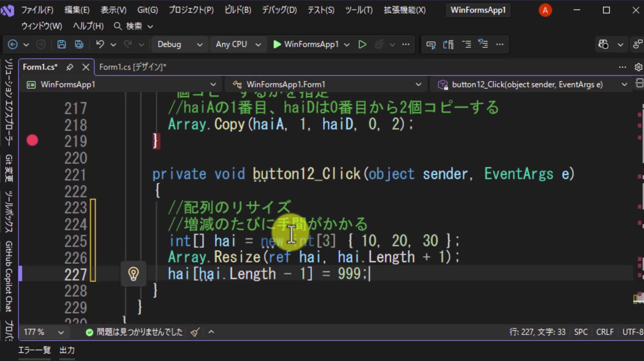Save the current file with Save icon
The image size is (644, 361).
point(62,44)
